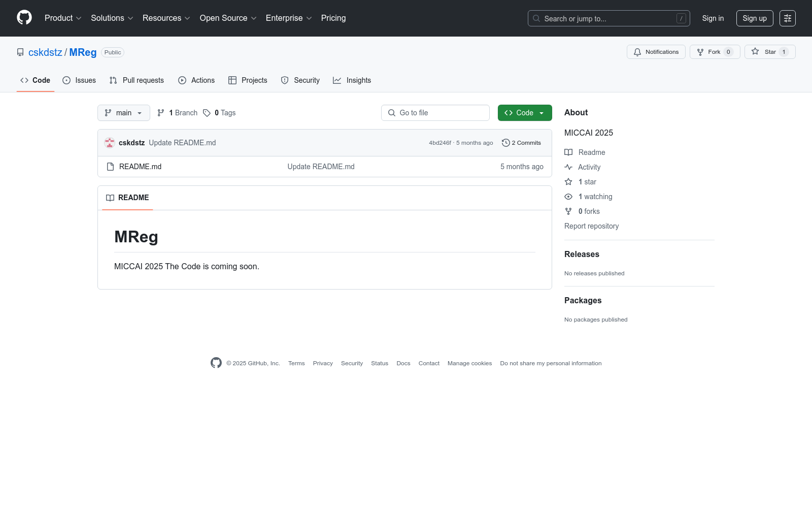Open the 2 Commits history link
Screen dimensions: 812x508
[521, 143]
